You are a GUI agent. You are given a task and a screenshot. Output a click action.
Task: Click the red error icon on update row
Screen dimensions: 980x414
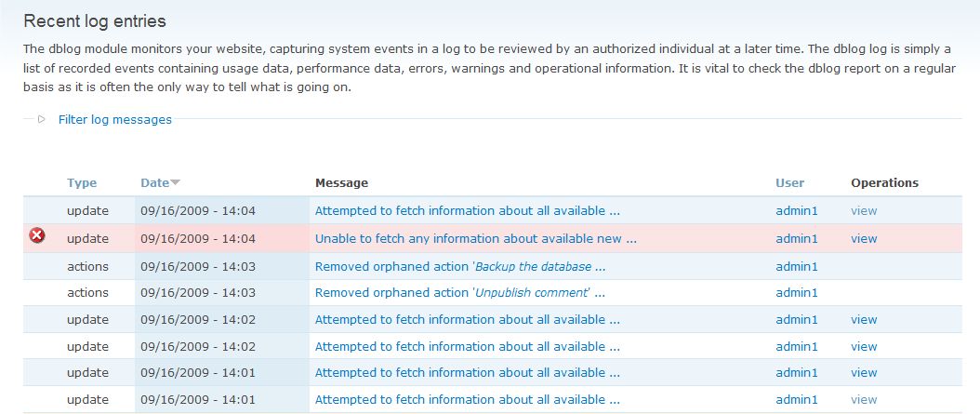(x=37, y=236)
